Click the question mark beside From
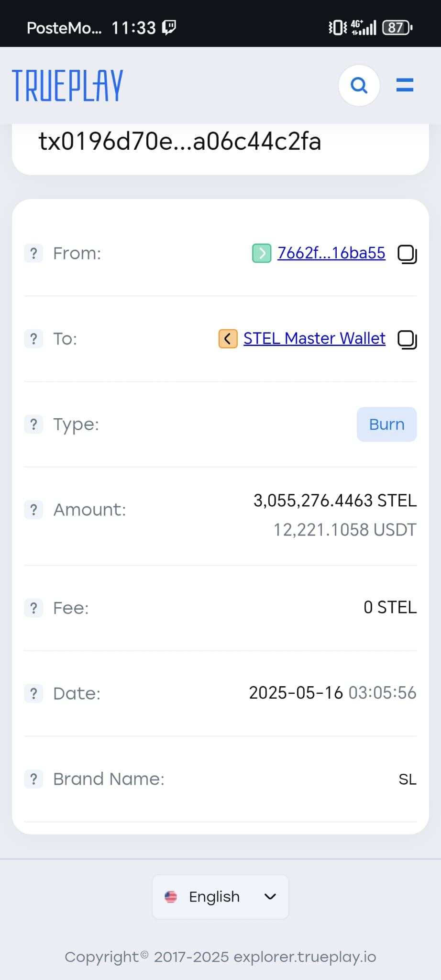Viewport: 441px width, 980px height. coord(33,253)
